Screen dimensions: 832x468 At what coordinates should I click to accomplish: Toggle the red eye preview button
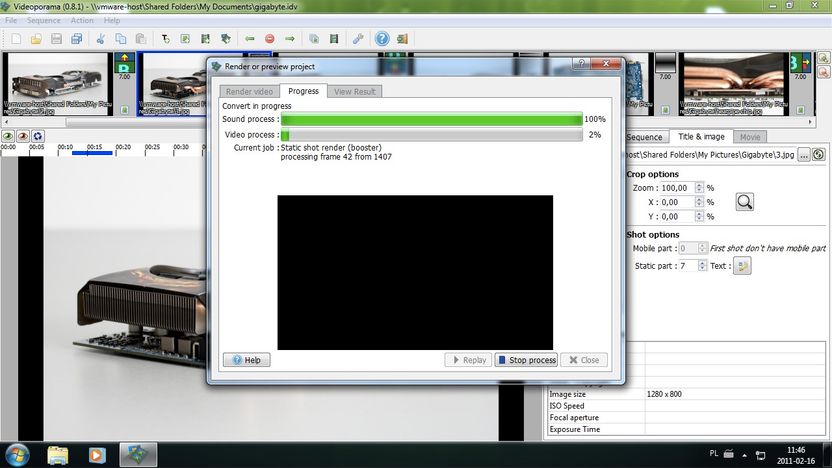23,136
